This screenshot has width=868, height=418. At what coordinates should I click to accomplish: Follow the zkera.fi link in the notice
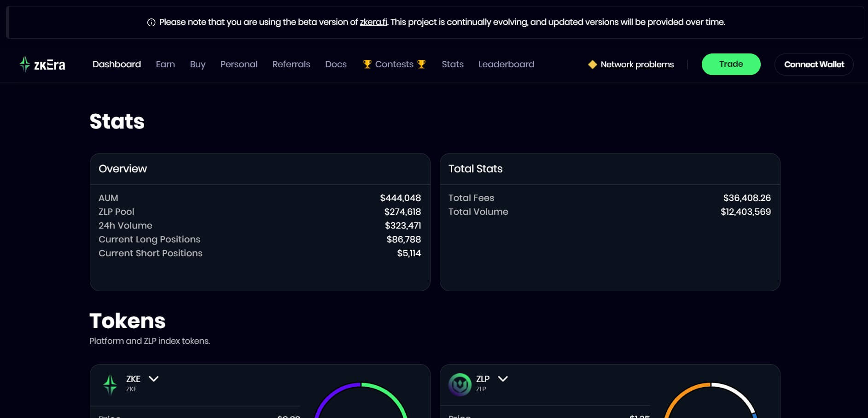click(x=373, y=22)
